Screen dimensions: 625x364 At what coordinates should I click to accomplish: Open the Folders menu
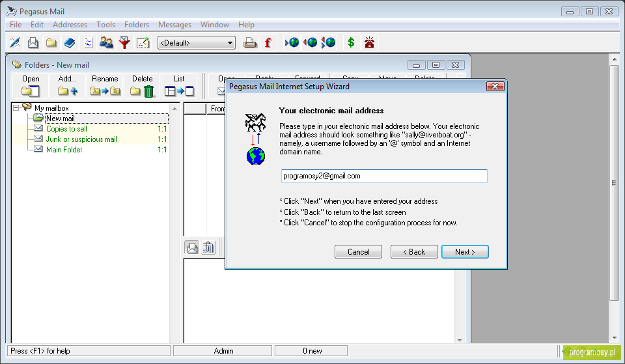(x=136, y=25)
